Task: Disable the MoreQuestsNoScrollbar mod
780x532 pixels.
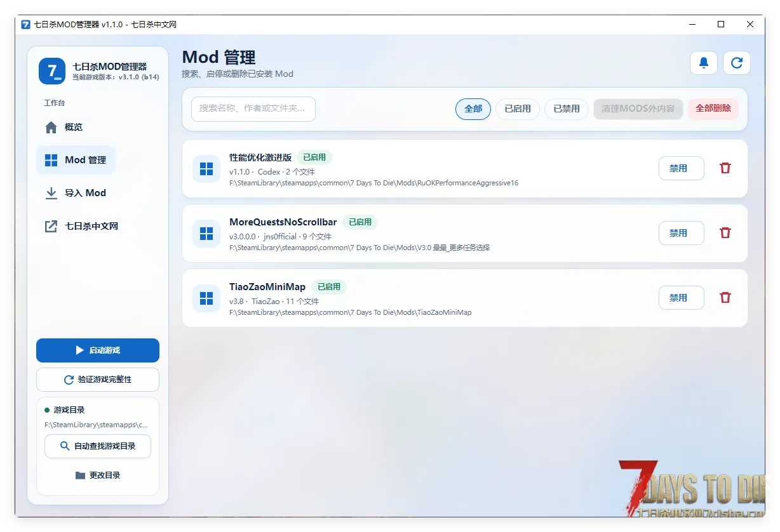Action: [x=682, y=233]
